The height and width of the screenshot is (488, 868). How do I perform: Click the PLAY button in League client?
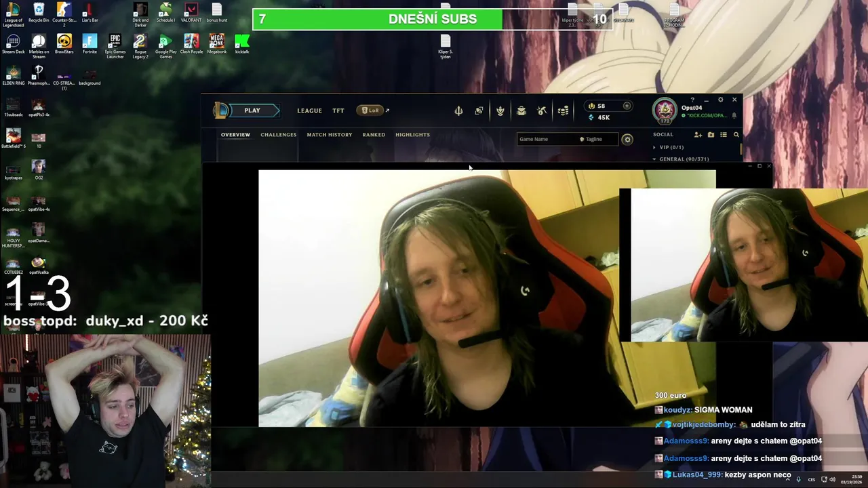(252, 110)
